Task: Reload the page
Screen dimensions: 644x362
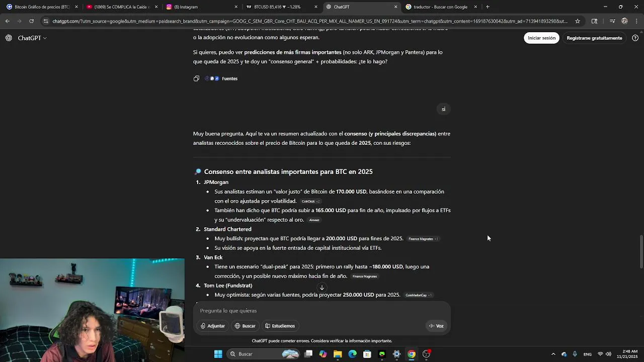Action: point(31,21)
